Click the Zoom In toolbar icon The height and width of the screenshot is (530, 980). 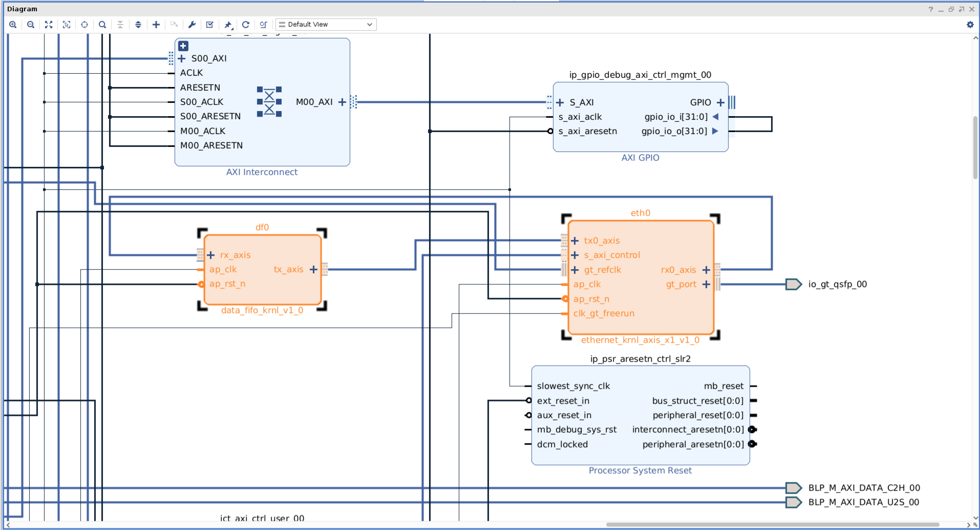pyautogui.click(x=13, y=25)
